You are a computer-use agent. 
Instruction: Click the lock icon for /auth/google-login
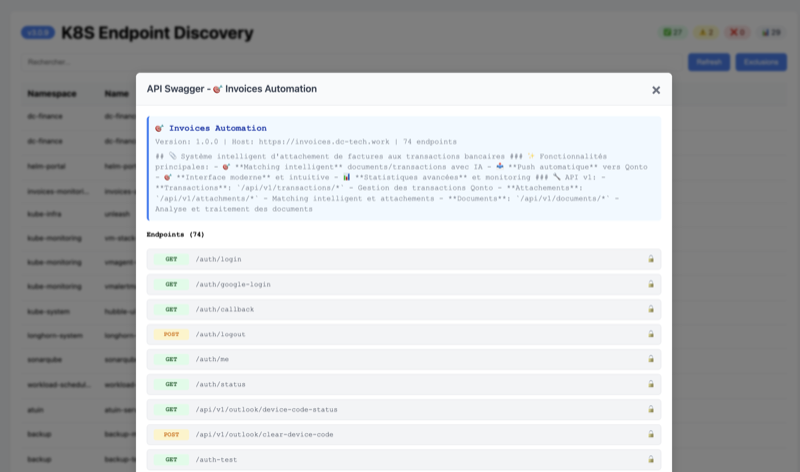pyautogui.click(x=650, y=284)
